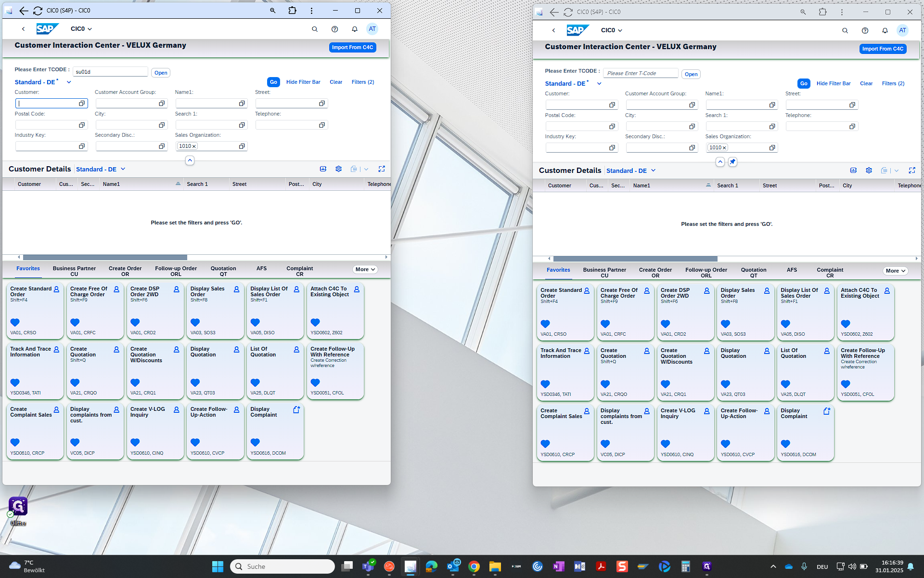Viewport: 924px width, 578px height.
Task: Click export spreadsheet icon in left window
Action: pyautogui.click(x=354, y=169)
